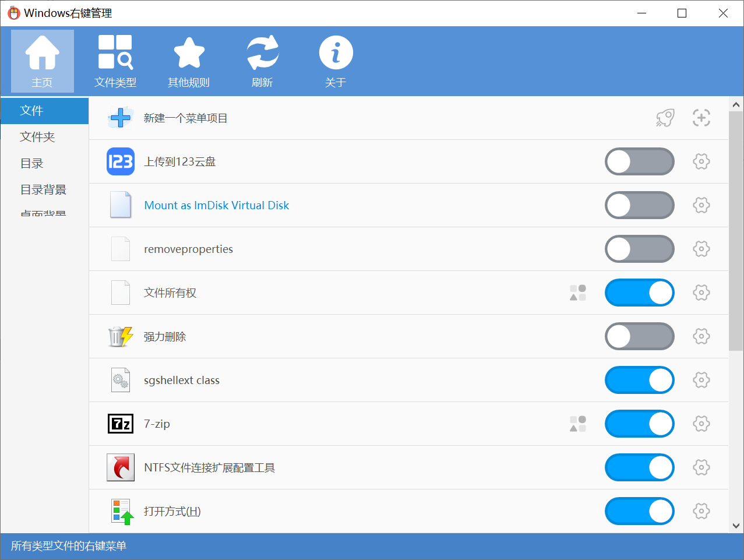Image resolution: width=744 pixels, height=560 pixels.
Task: Go to the 主页 home toolbar button
Action: point(43,61)
